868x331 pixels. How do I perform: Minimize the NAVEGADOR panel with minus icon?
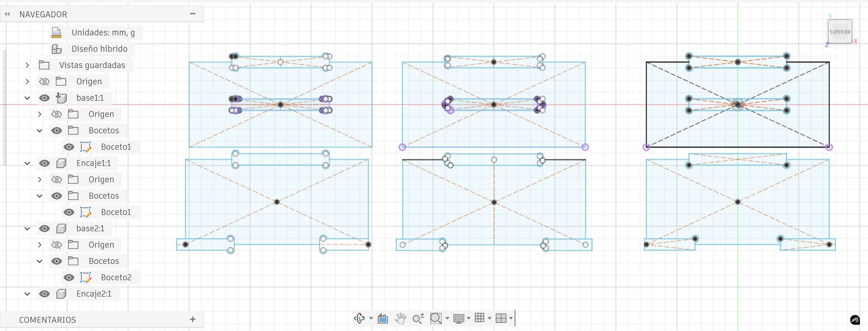pyautogui.click(x=192, y=14)
